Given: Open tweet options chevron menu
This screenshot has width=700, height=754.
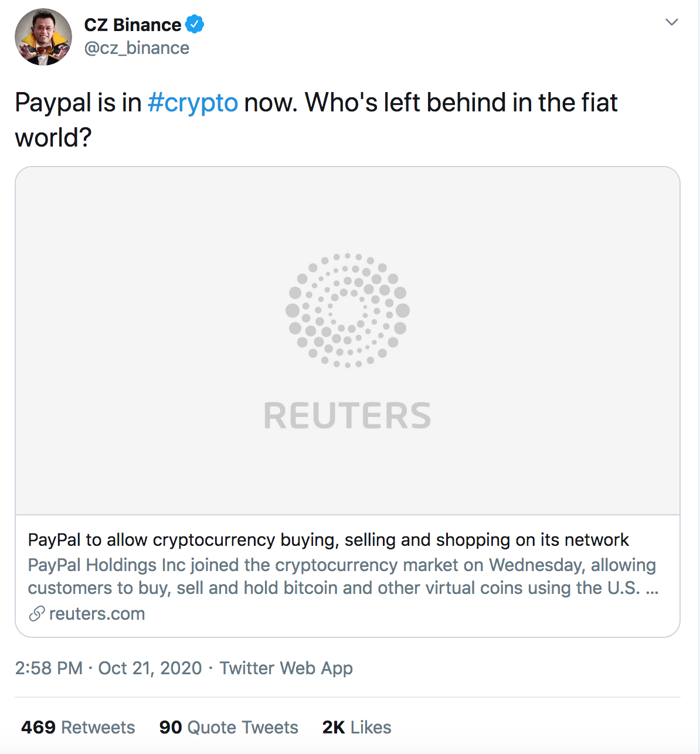Looking at the screenshot, I should tap(671, 22).
